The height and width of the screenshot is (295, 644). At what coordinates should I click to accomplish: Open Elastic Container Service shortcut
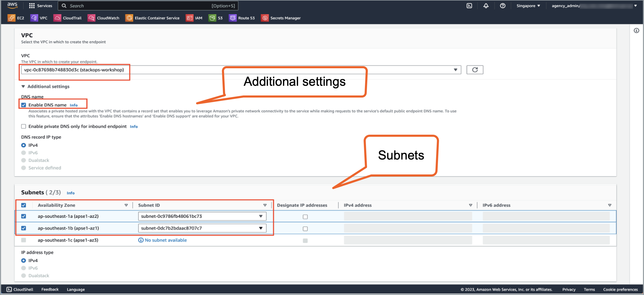153,18
